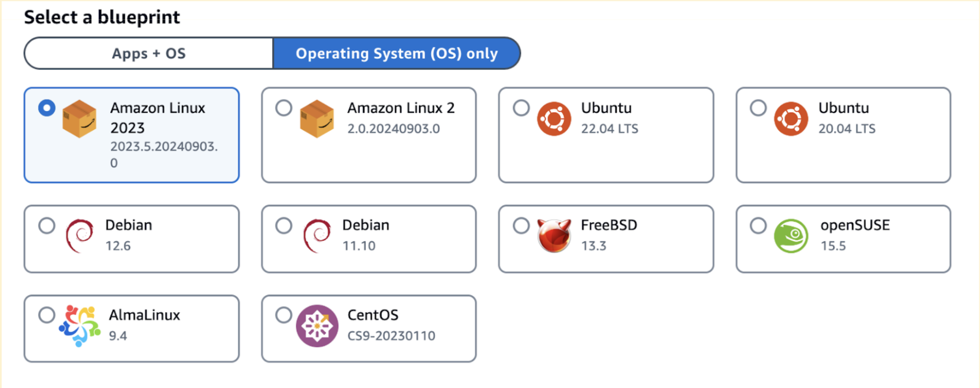980x388 pixels.
Task: Click the FreeBSD daemon logo
Action: [x=554, y=235]
